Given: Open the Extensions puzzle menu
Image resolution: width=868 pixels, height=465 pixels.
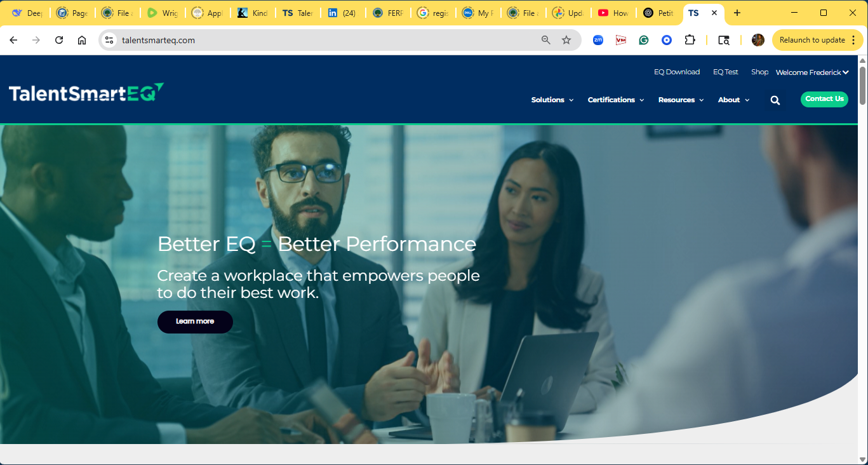Looking at the screenshot, I should [x=690, y=40].
